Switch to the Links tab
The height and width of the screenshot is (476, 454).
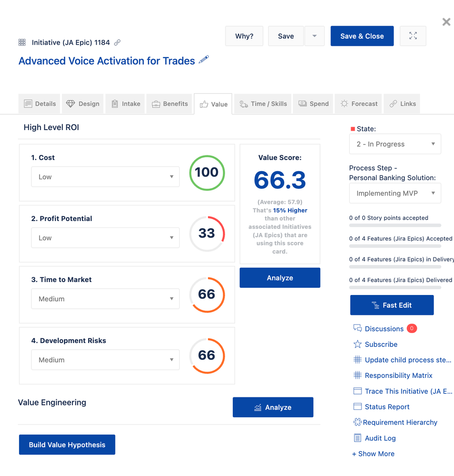(402, 104)
